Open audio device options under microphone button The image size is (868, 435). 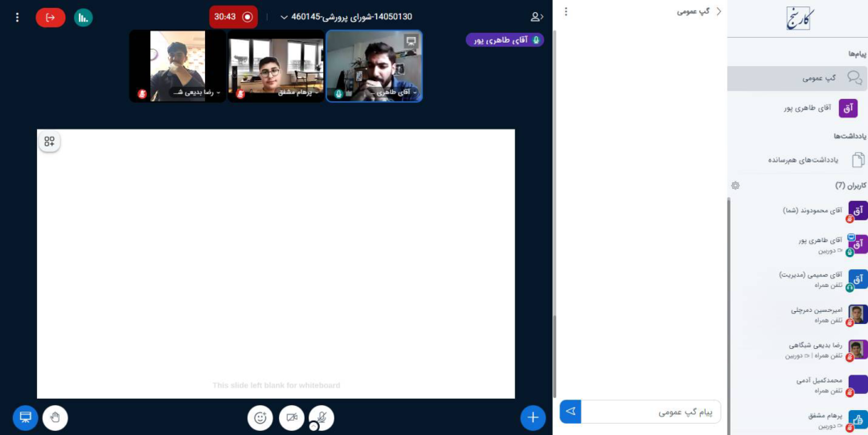click(313, 427)
